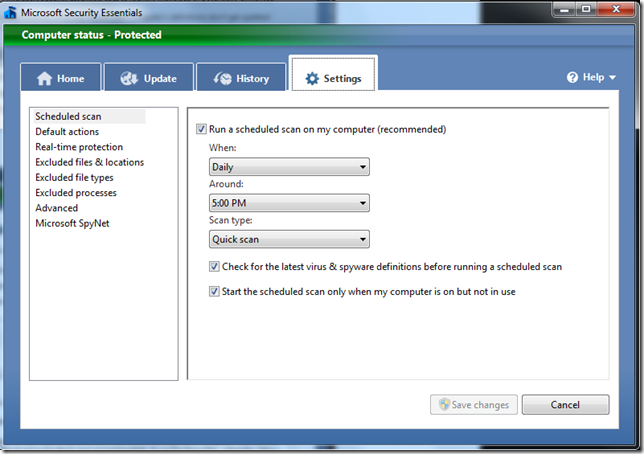Click the gear icon on Settings tab
Viewport: 644px width, 454px height.
coord(312,78)
